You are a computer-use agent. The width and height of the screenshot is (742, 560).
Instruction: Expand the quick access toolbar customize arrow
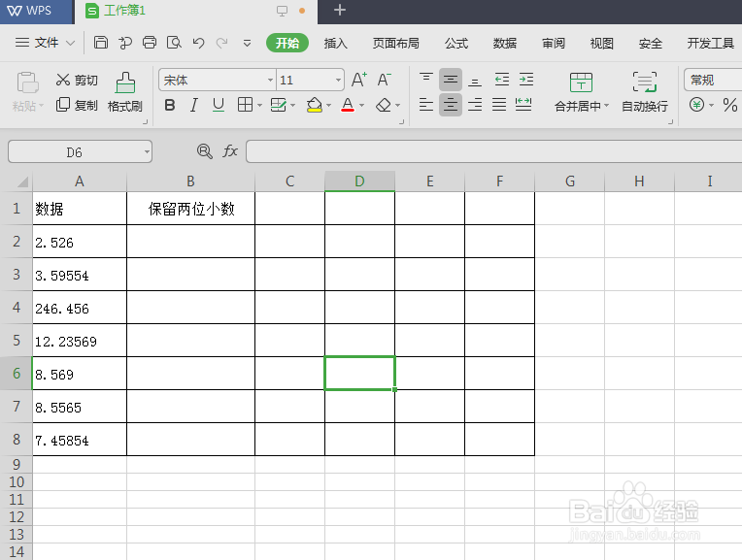click(x=247, y=43)
